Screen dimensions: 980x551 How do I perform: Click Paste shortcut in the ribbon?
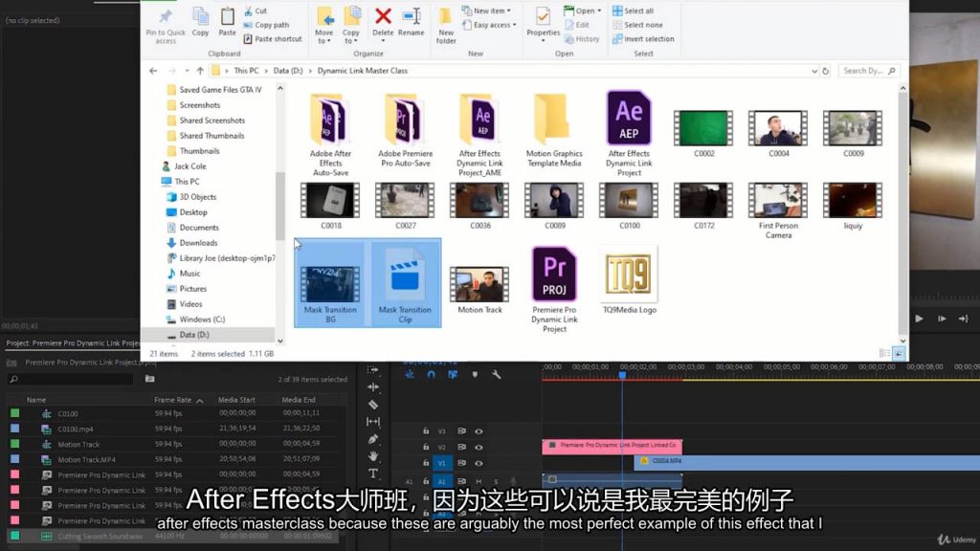click(x=273, y=38)
